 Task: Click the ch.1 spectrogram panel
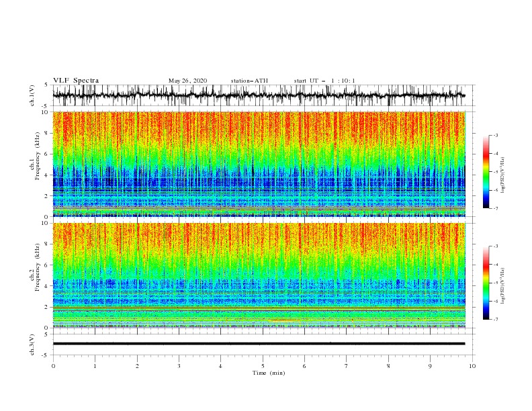point(259,164)
